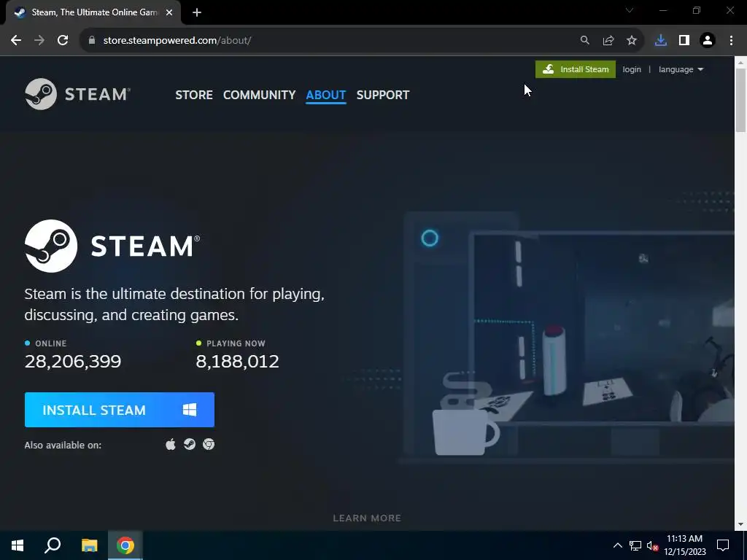Close the Steam browser tab
The width and height of the screenshot is (747, 560).
coord(169,12)
